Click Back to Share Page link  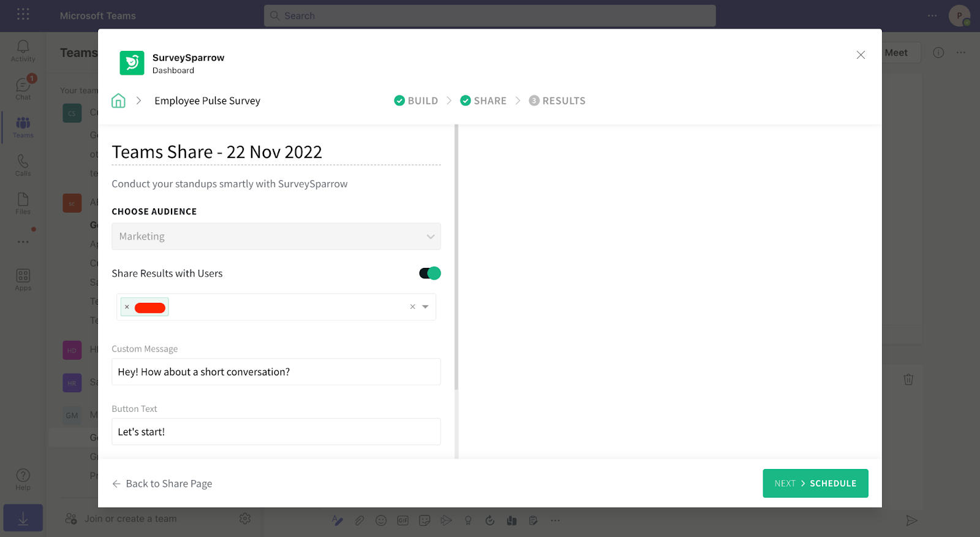point(162,484)
